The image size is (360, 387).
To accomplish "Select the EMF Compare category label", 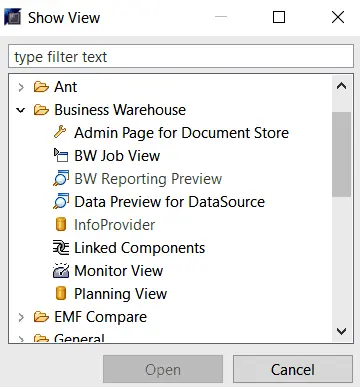I will (100, 317).
